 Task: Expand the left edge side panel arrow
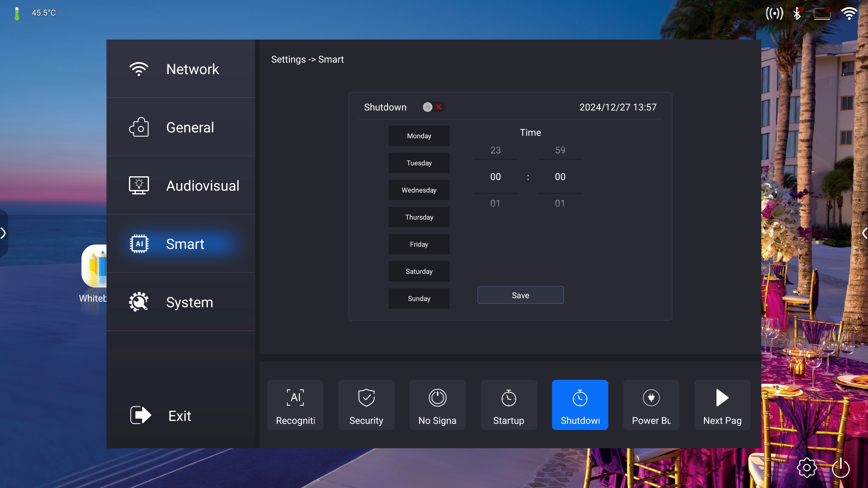3,233
